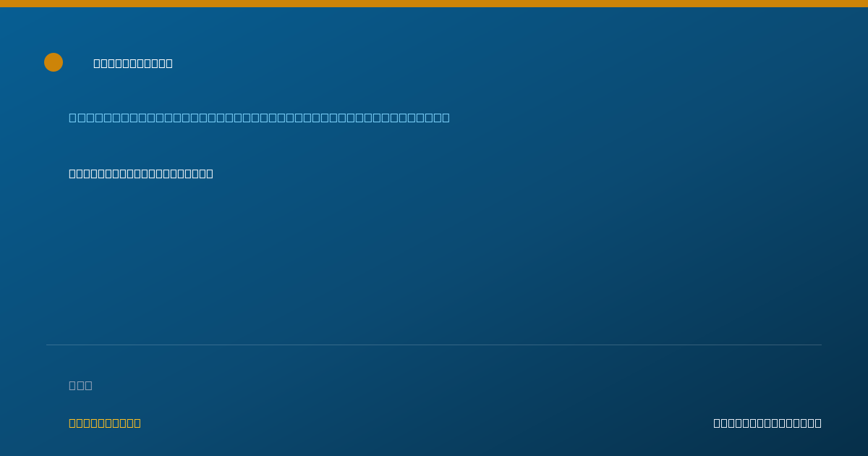Click the yellow footer text
868x456 pixels.
(x=105, y=423)
